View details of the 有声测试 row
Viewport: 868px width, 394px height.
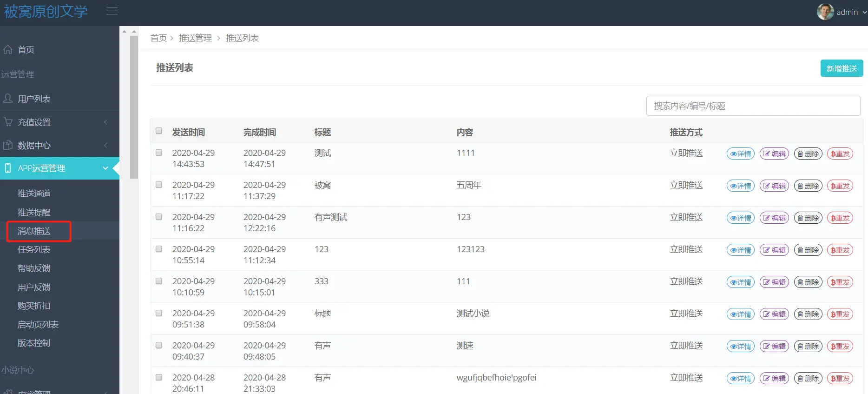(741, 218)
